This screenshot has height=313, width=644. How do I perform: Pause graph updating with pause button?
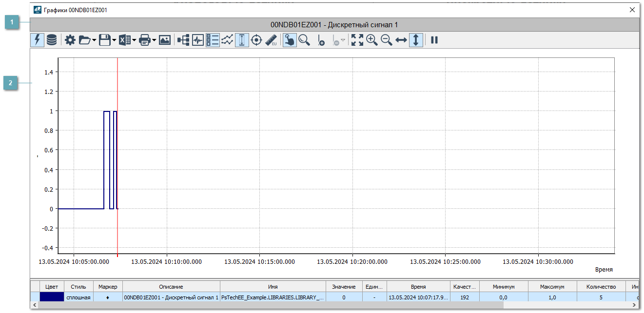point(434,40)
